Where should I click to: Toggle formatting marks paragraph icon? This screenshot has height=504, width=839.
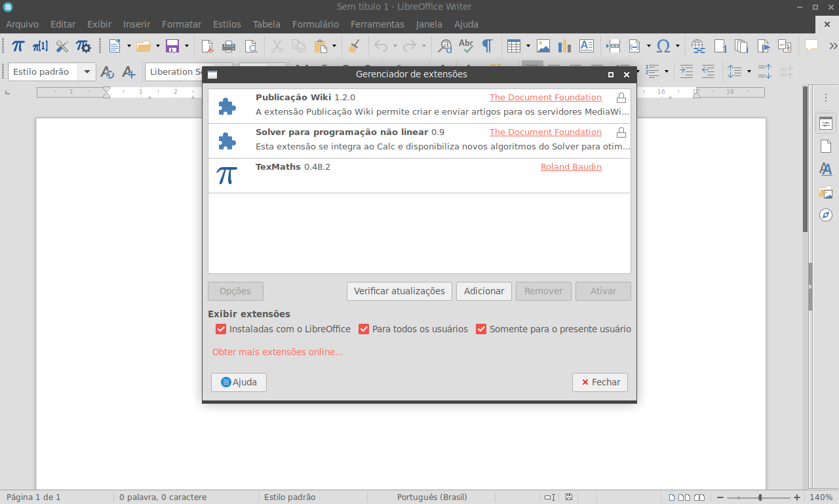point(487,46)
